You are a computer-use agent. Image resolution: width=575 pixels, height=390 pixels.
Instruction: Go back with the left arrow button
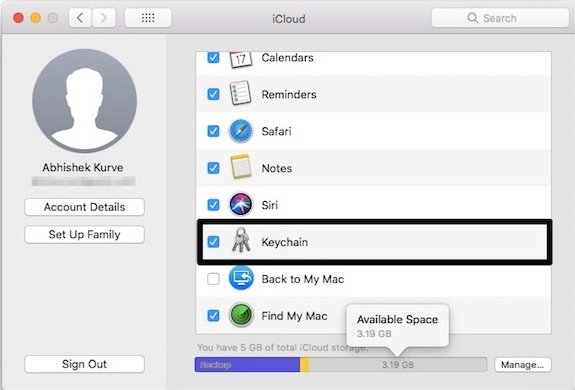80,18
